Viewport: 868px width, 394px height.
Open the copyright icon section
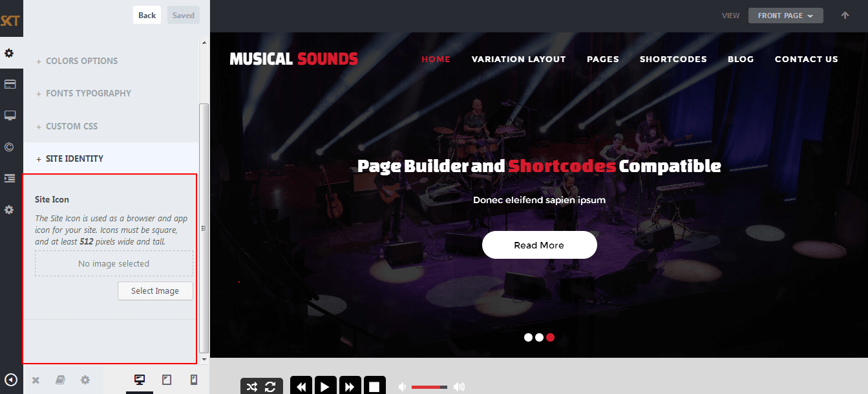tap(9, 147)
